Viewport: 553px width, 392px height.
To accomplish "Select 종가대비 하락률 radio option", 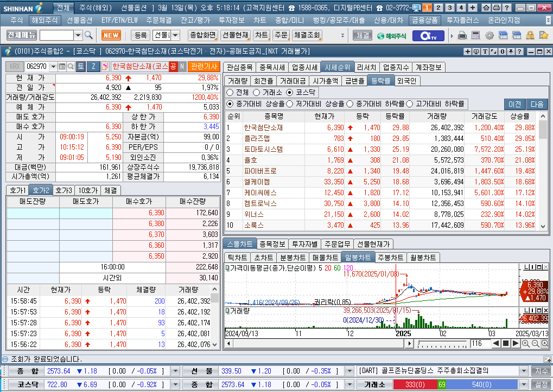I will (349, 104).
